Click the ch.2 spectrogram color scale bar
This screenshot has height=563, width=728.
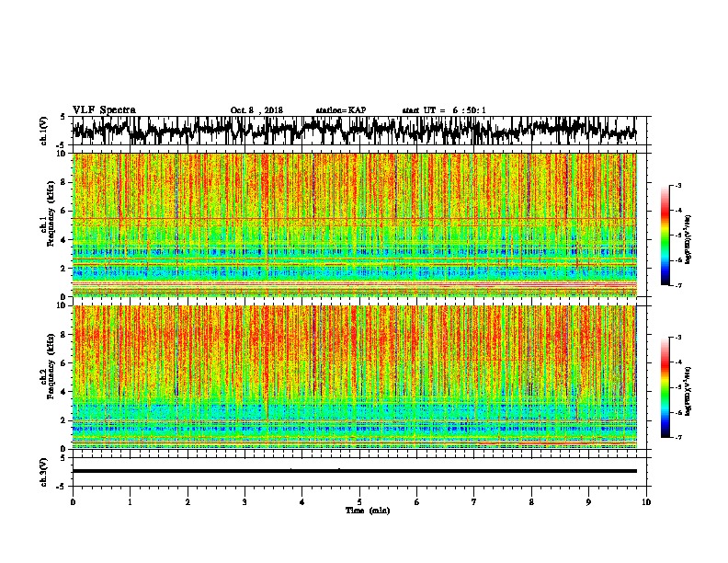click(x=665, y=387)
